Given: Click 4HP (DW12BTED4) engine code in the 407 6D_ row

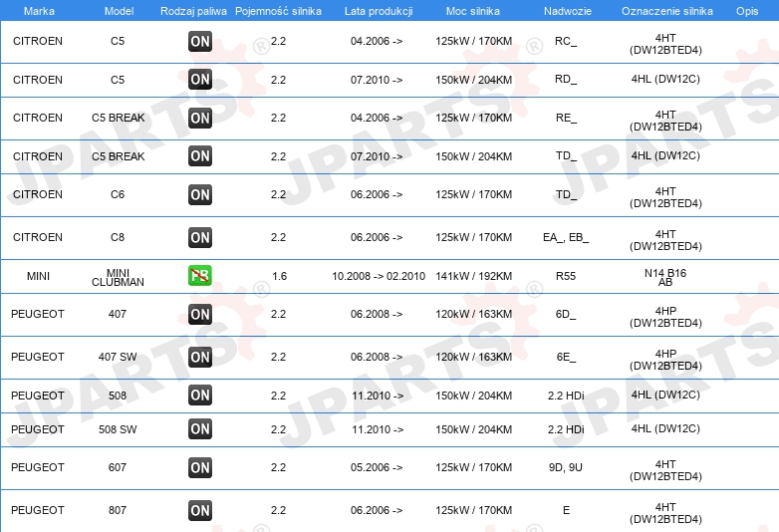Looking at the screenshot, I should click(x=665, y=317).
